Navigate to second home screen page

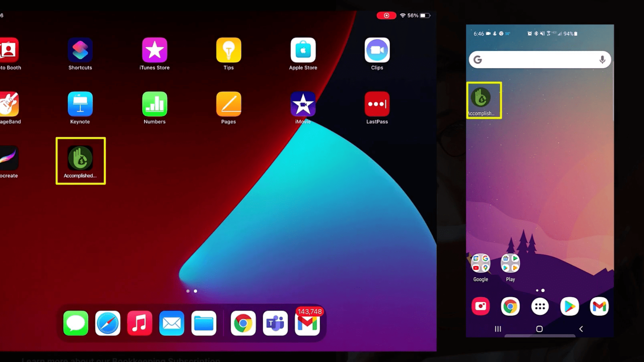pyautogui.click(x=195, y=291)
